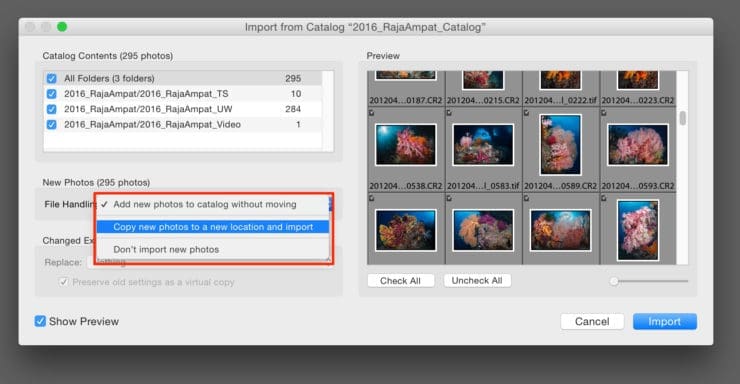Toggle import checkbox on 0538.CR2 thumbnail
The width and height of the screenshot is (740, 384).
coord(371,113)
